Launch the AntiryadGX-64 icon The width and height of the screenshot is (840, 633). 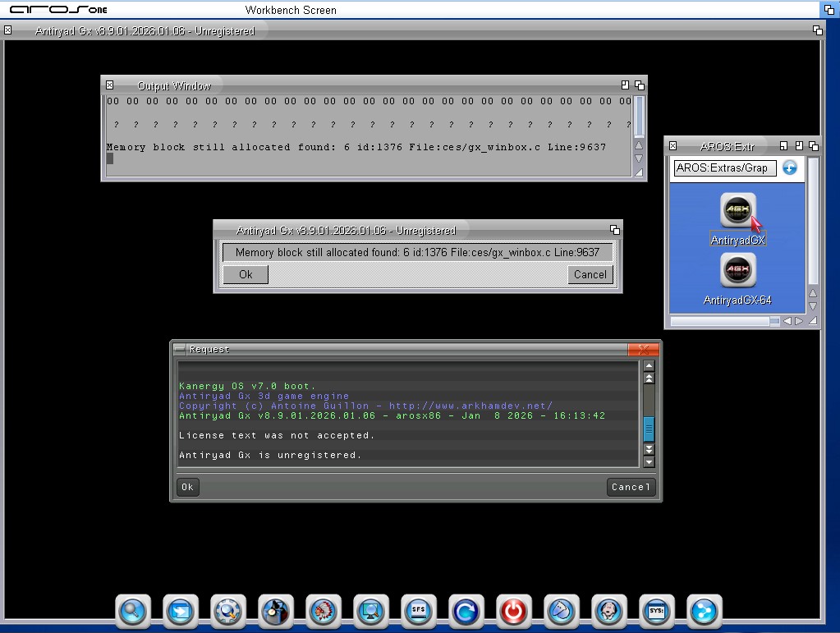[737, 270]
